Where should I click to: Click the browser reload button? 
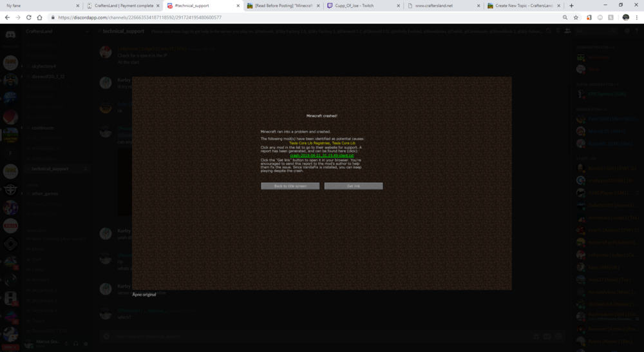coord(29,17)
